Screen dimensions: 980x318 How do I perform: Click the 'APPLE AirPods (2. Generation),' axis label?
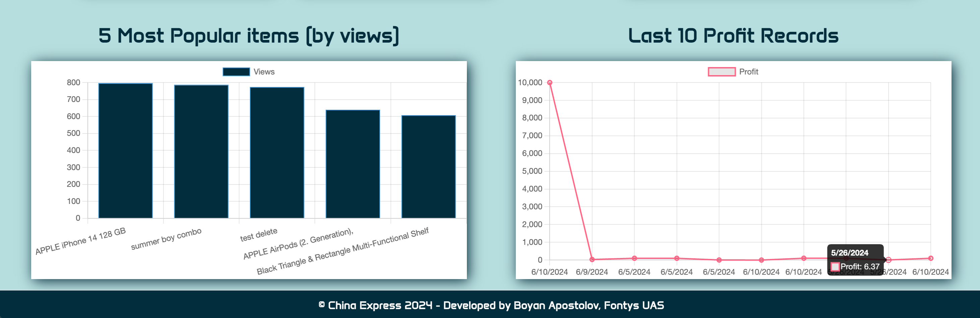point(299,244)
